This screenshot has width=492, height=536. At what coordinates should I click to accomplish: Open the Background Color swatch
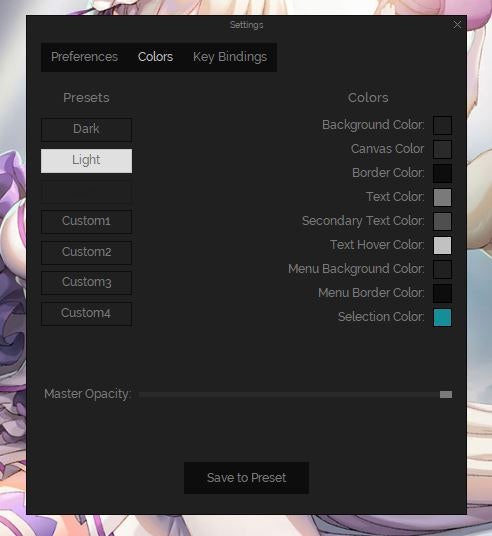pos(442,125)
